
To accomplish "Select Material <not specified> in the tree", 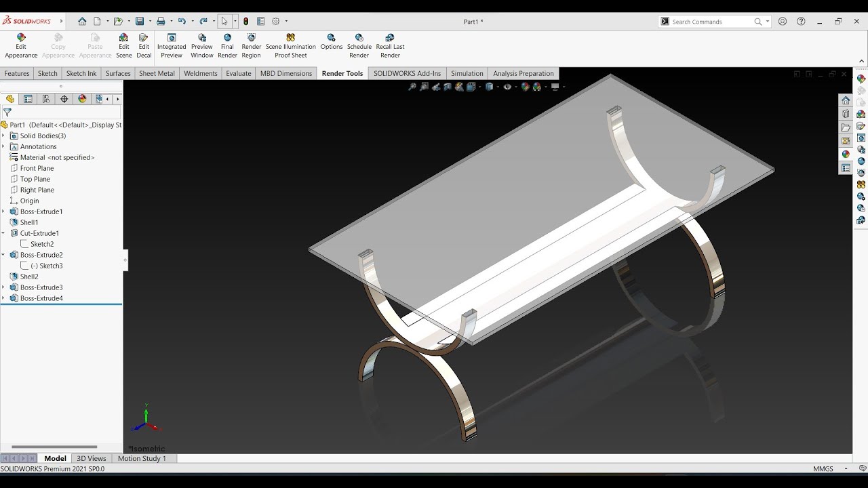I will pyautogui.click(x=57, y=157).
